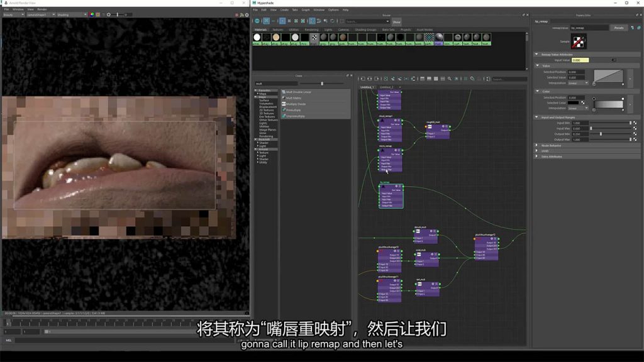644x362 pixels.
Task: Click the Output Min value field
Action: pyautogui.click(x=580, y=134)
